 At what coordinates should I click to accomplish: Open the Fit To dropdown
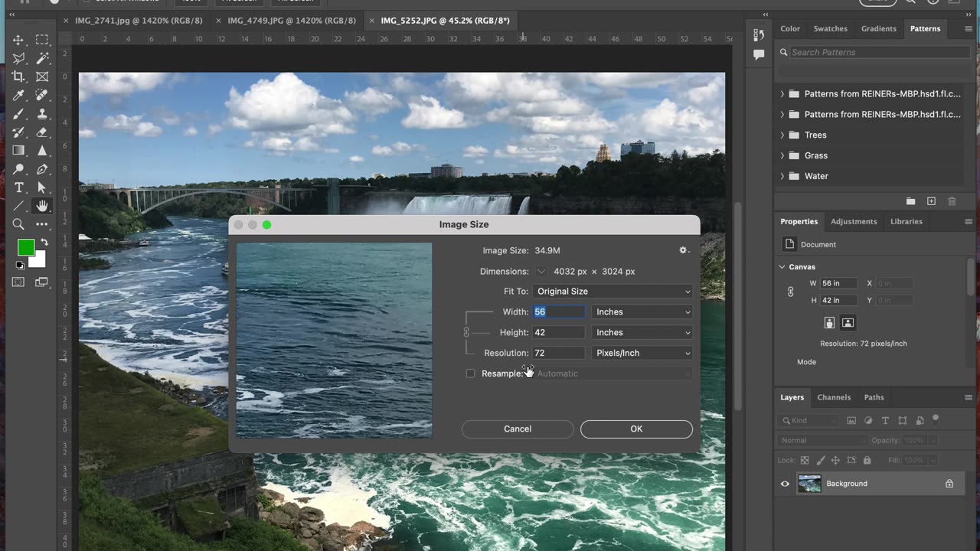pyautogui.click(x=612, y=292)
